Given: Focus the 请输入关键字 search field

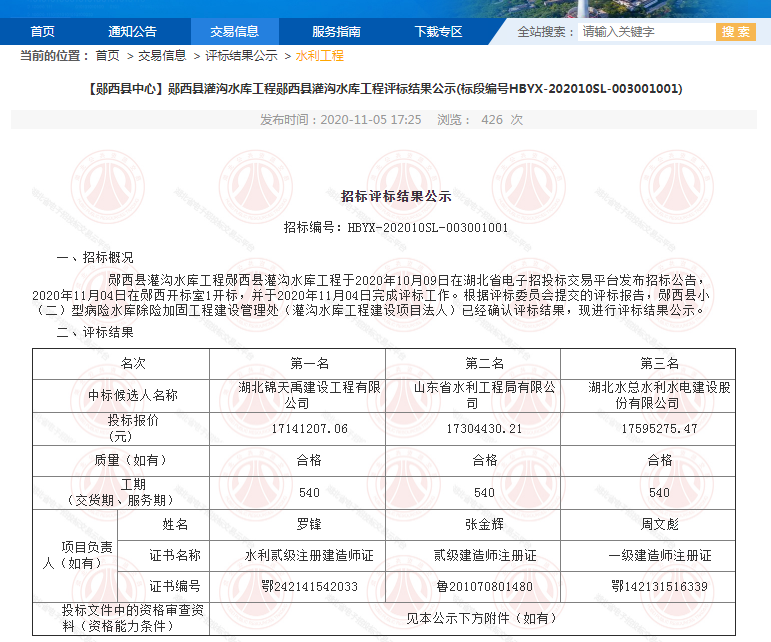Looking at the screenshot, I should pos(645,32).
